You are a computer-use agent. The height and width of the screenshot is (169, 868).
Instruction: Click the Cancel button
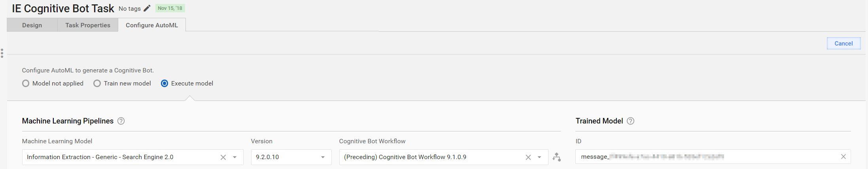point(843,44)
